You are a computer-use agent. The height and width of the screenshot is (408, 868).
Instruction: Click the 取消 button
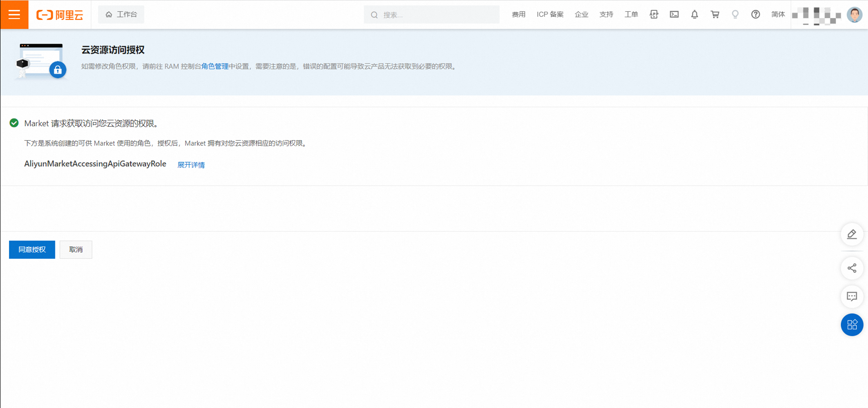tap(76, 250)
